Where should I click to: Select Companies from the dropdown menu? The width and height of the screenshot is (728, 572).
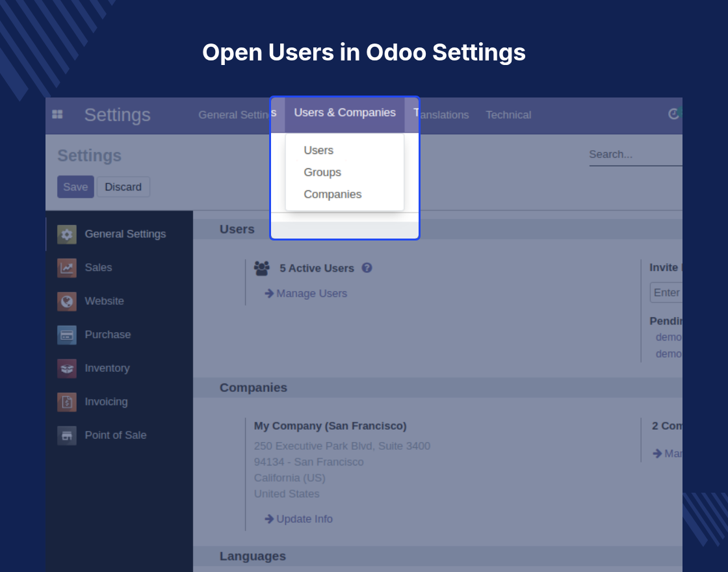[x=332, y=194]
